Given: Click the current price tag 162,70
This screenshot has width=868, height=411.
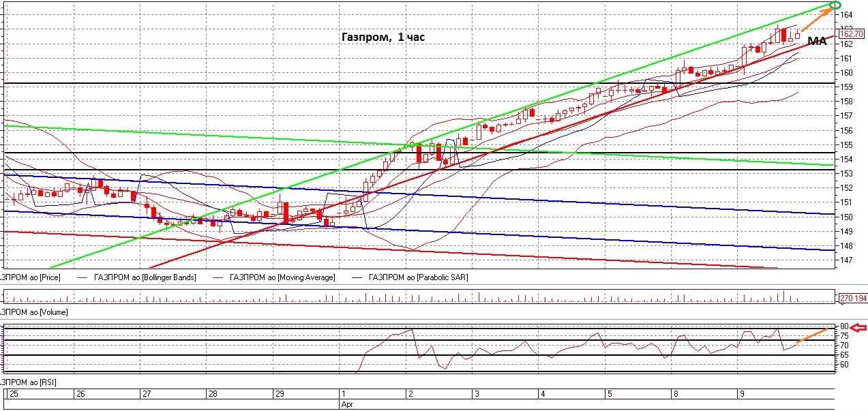Looking at the screenshot, I should tap(851, 33).
